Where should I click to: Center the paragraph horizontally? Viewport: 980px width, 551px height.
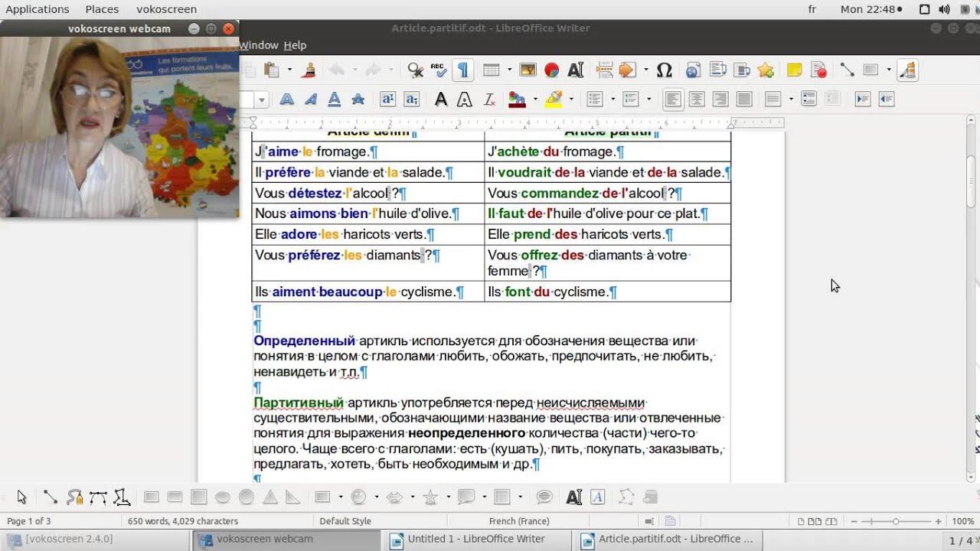click(x=697, y=99)
